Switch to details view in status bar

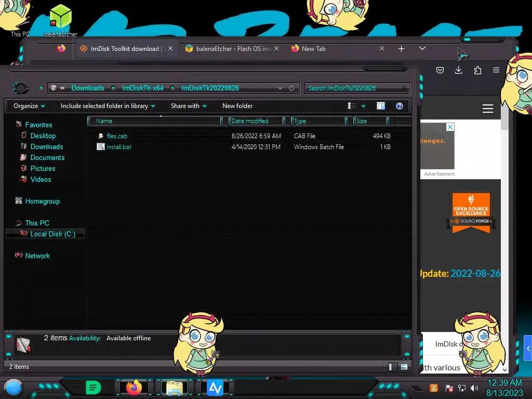pyautogui.click(x=393, y=367)
